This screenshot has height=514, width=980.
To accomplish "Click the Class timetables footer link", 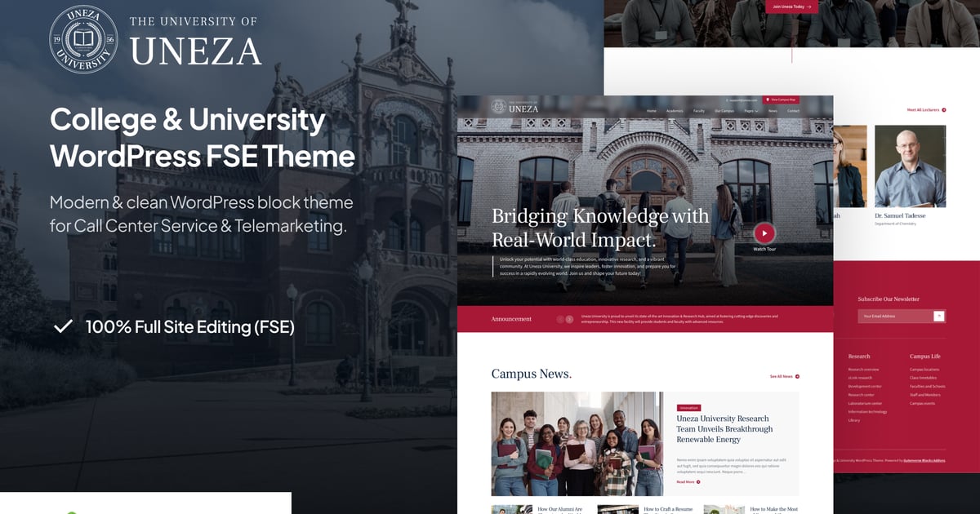I will (x=924, y=378).
